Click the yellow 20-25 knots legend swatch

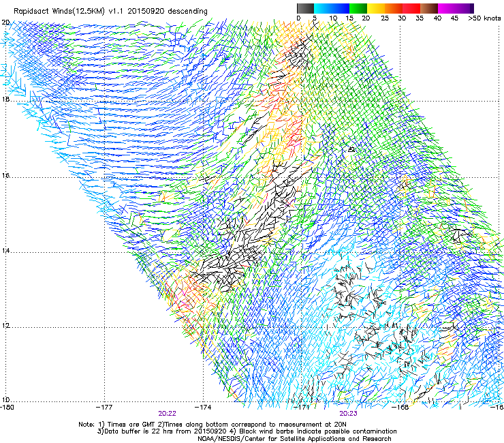(x=376, y=8)
